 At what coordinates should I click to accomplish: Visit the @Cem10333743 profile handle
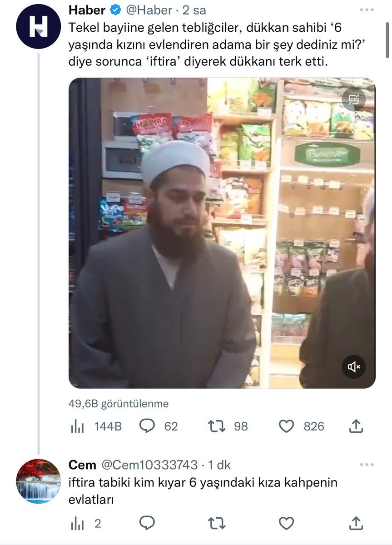point(149,465)
